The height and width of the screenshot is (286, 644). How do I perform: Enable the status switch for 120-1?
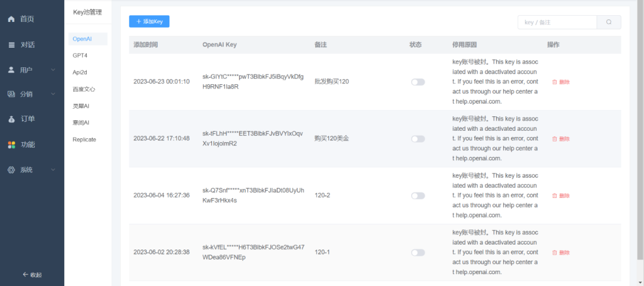pos(418,252)
